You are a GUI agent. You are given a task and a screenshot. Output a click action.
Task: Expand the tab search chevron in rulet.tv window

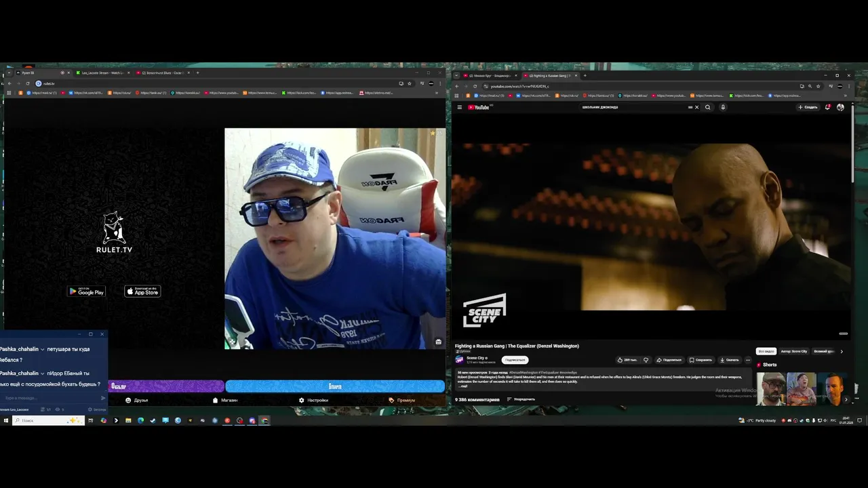coord(8,73)
